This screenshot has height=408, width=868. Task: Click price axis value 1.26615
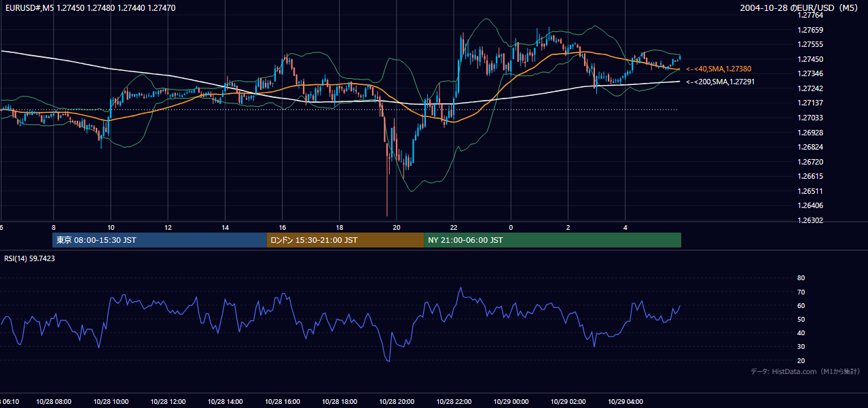pos(810,177)
